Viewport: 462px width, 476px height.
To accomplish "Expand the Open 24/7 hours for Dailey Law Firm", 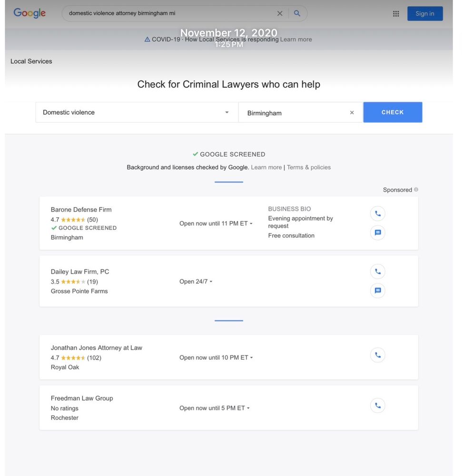I will tap(211, 281).
